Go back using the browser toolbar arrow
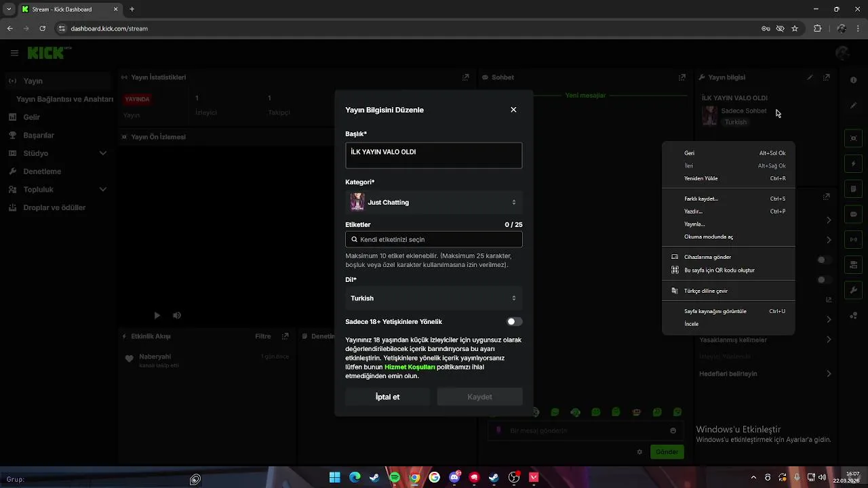 point(9,28)
